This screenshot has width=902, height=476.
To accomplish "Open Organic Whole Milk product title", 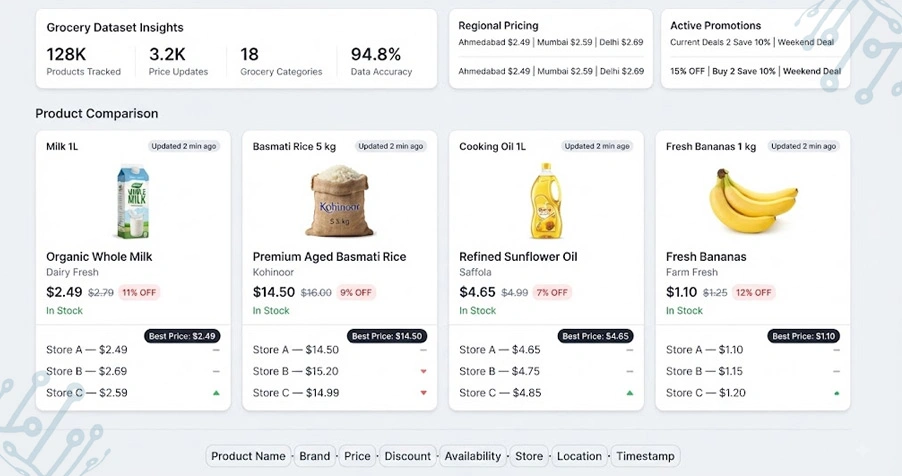I will coord(99,257).
